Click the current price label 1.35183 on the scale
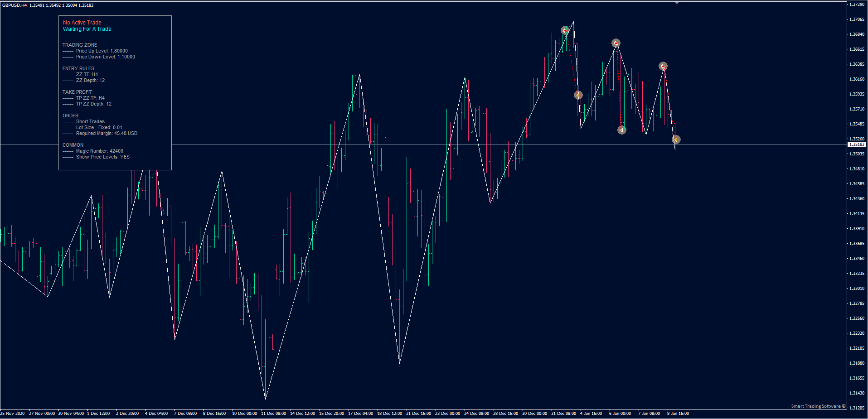Screen dimensions: 868x419 point(857,144)
